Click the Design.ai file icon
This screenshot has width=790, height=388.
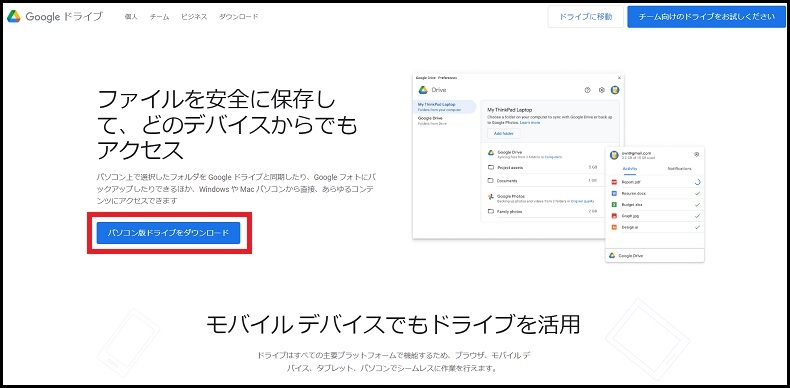tap(614, 227)
